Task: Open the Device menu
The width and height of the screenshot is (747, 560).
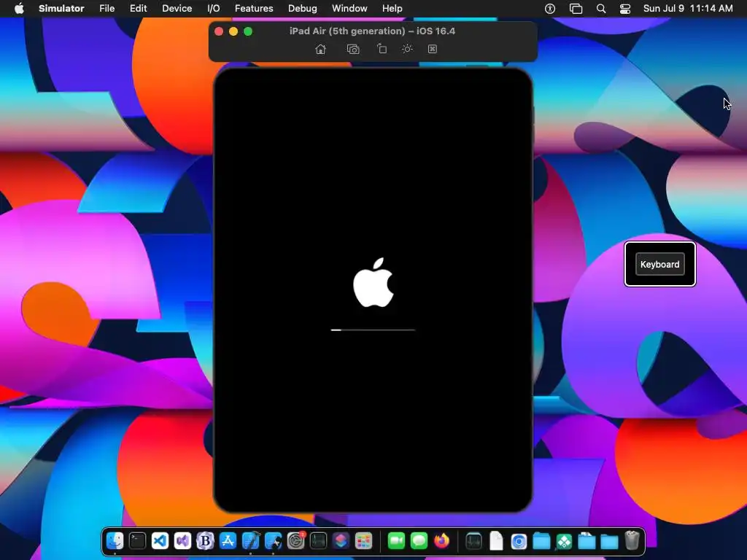Action: click(177, 9)
